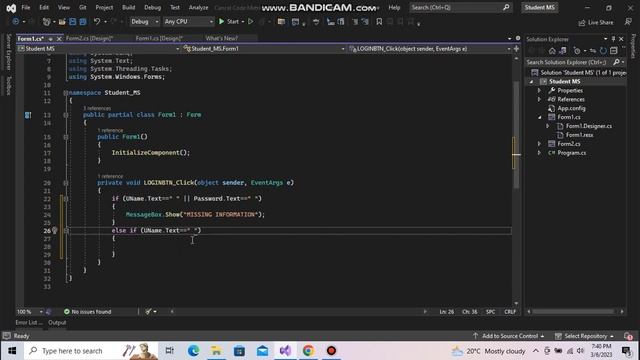Open the Student MS project scope dropdown
The image size is (640, 360).
[x=98, y=49]
